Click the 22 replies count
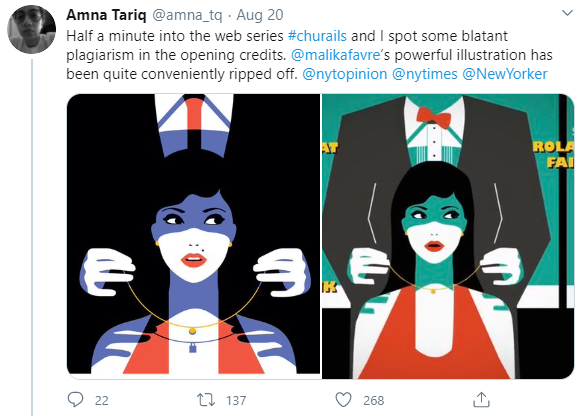 point(102,401)
